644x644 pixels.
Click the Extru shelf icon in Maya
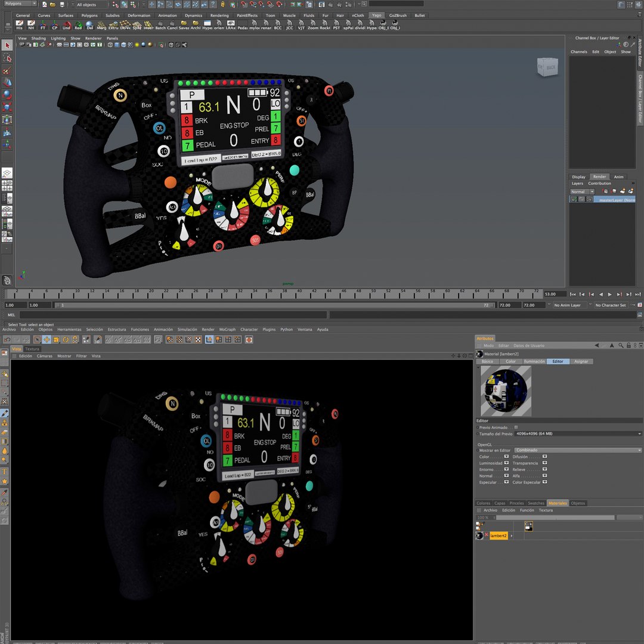pos(113,25)
